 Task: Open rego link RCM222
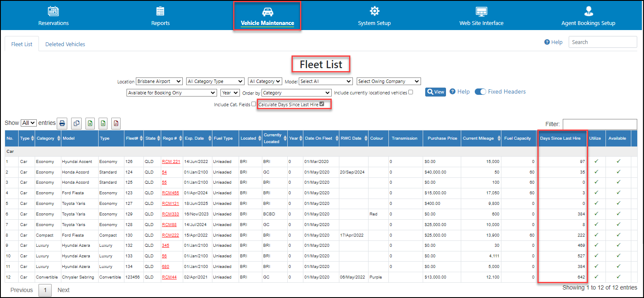(x=171, y=235)
